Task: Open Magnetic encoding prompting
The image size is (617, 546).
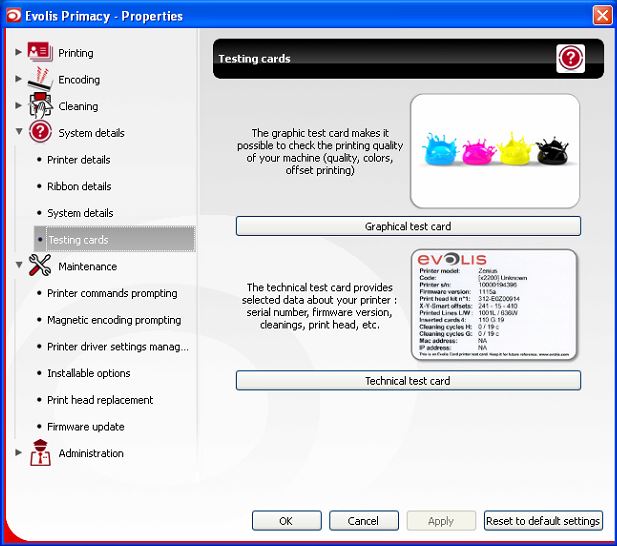Action: pyautogui.click(x=114, y=320)
